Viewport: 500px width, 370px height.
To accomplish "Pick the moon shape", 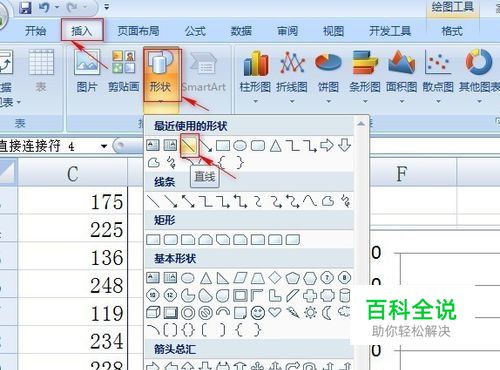I will (327, 313).
